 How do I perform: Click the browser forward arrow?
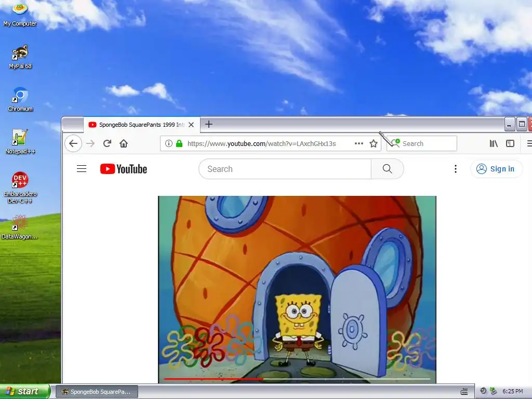pos(90,143)
